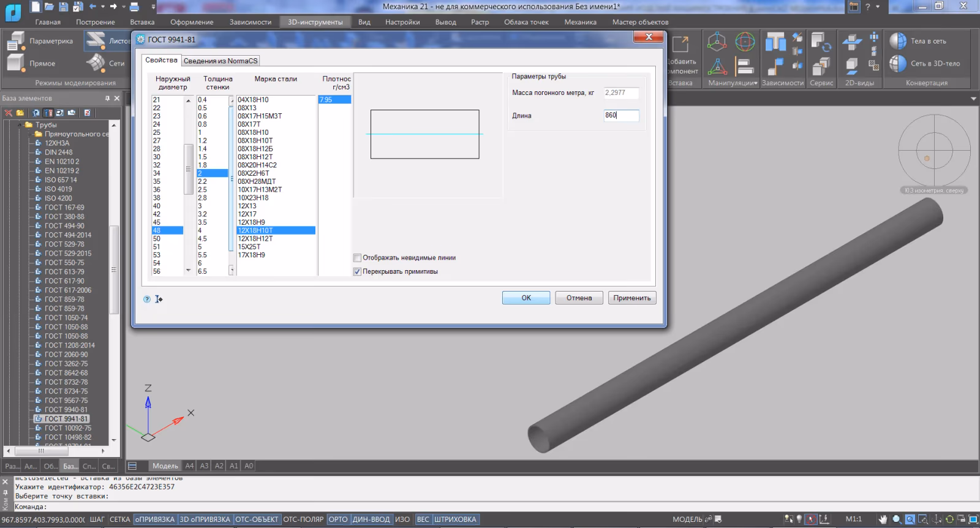Click the text cursor icon beside dialog help
Screen dimensions: 980x528
159,299
